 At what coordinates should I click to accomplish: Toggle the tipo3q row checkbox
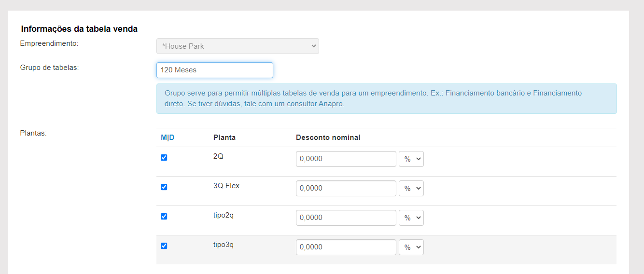pos(164,246)
